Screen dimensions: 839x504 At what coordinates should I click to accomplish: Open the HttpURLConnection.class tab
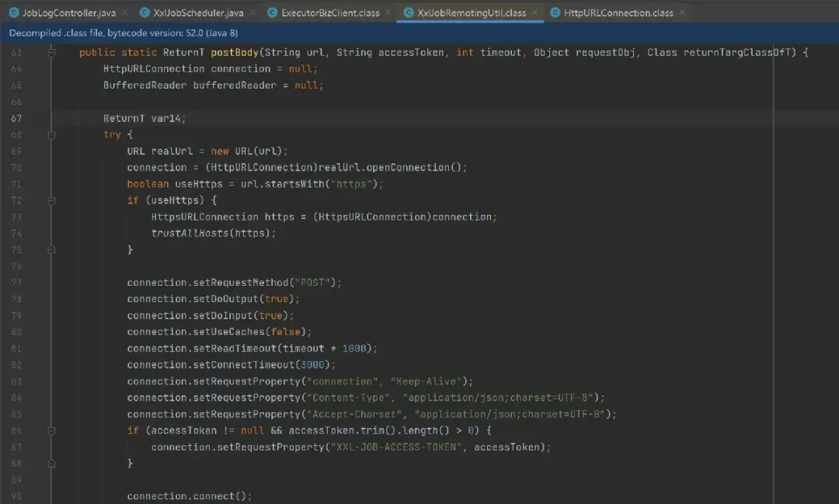point(618,13)
